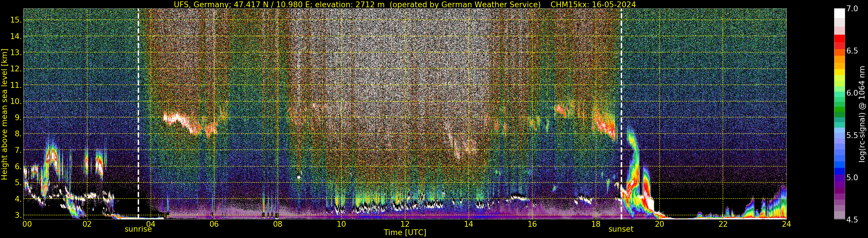Click the '3.' km height axis tick label
This screenshot has width=868, height=238.
point(18,215)
